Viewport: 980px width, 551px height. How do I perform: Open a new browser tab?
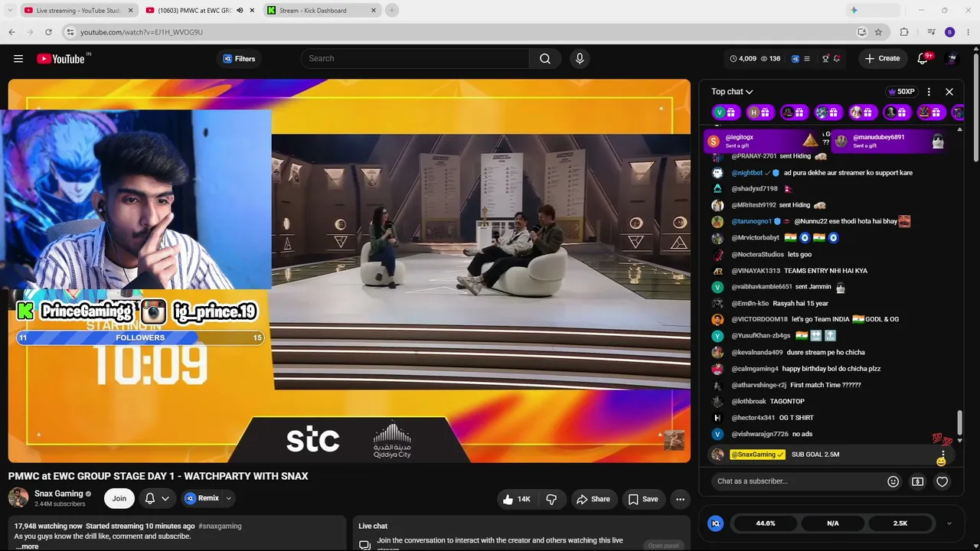coord(392,10)
